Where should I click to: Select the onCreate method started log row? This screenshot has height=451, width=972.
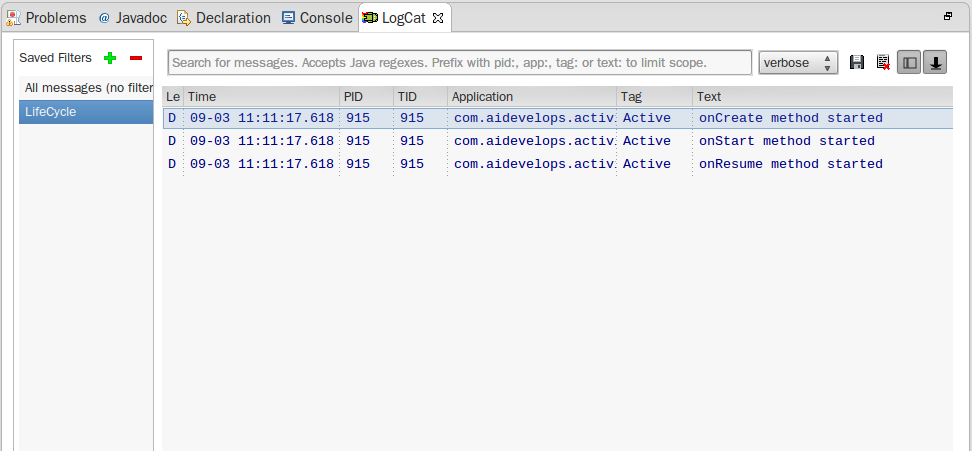(x=790, y=118)
